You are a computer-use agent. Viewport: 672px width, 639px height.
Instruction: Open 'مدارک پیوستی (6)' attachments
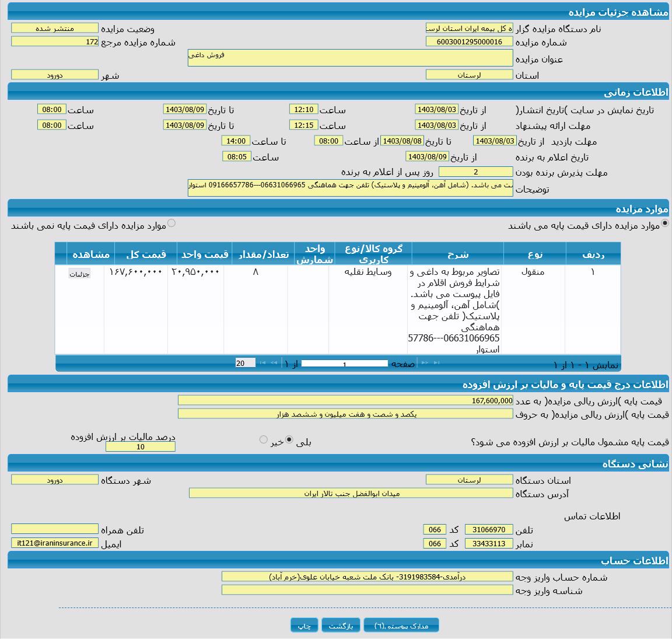click(401, 626)
